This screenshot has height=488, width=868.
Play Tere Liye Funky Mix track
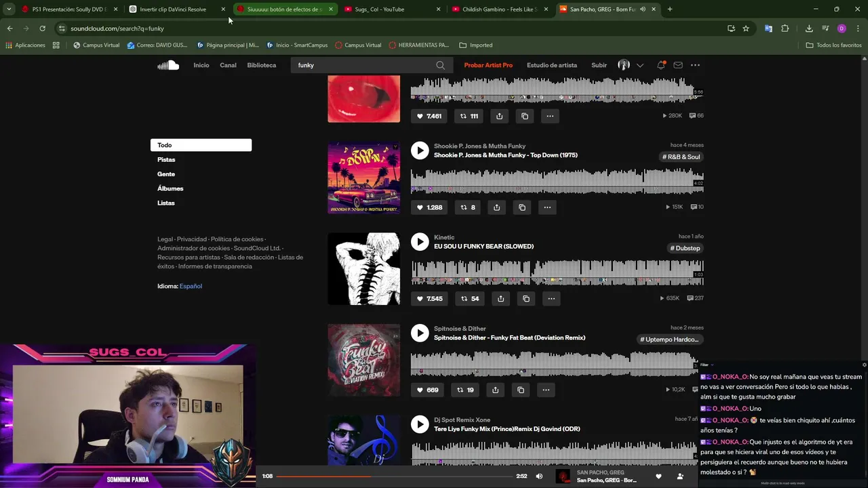click(420, 424)
